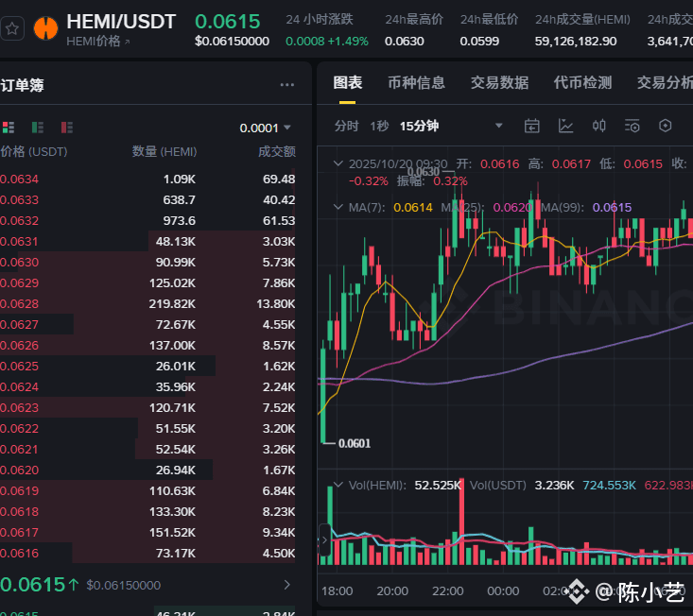Collapse the OHLC info line chevron
The height and width of the screenshot is (616, 693).
click(x=338, y=163)
